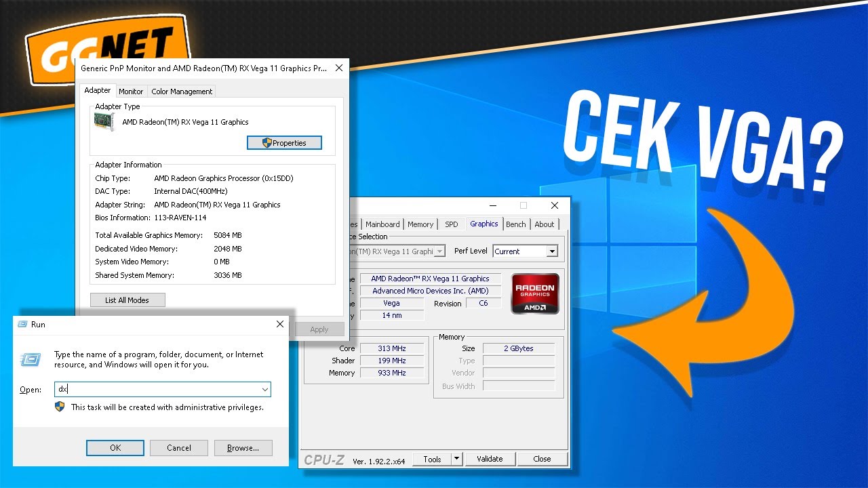Cancel the Run dialog
868x488 pixels.
[x=179, y=448]
